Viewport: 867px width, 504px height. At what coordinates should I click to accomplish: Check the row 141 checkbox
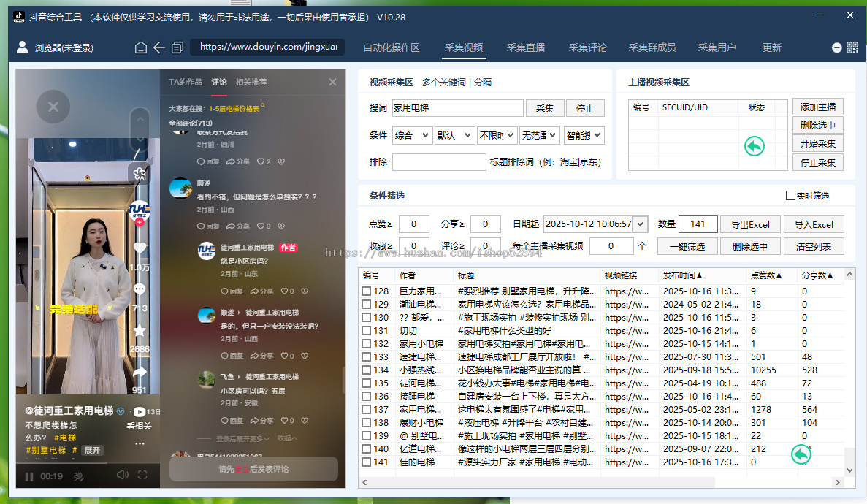click(366, 462)
